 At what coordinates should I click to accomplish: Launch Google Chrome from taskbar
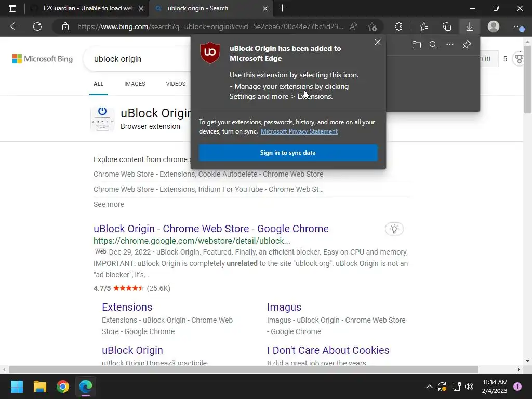click(x=63, y=387)
